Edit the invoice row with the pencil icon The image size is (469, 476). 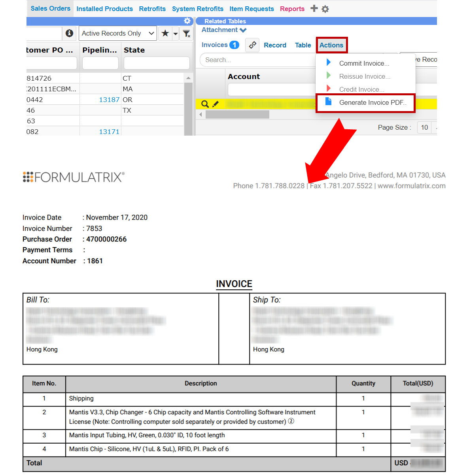(x=216, y=104)
